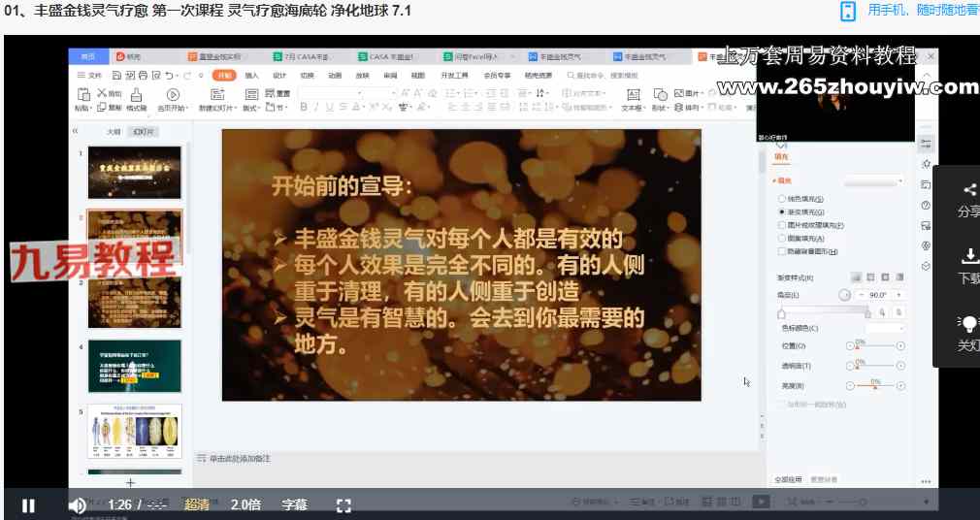
Task: Enable the hide background graphics checkbox
Action: point(782,251)
